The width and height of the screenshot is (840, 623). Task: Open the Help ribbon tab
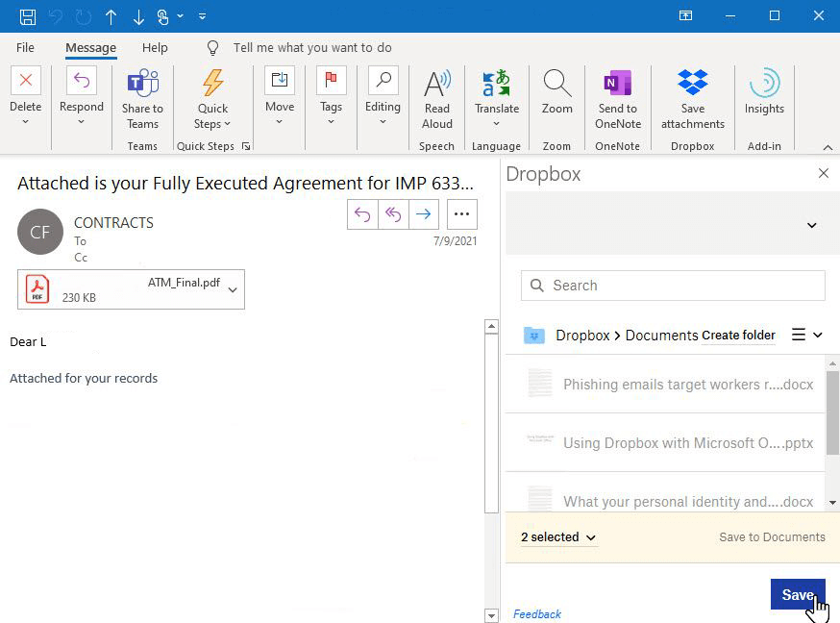[155, 47]
